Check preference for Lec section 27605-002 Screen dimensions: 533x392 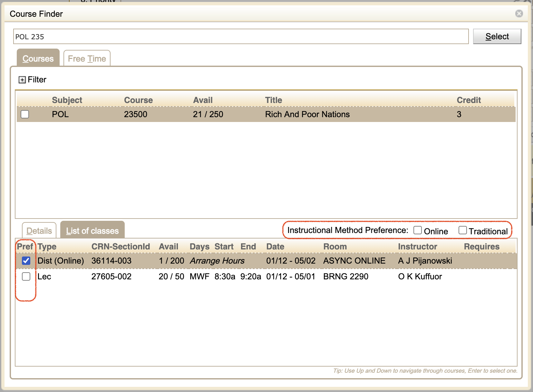click(26, 276)
